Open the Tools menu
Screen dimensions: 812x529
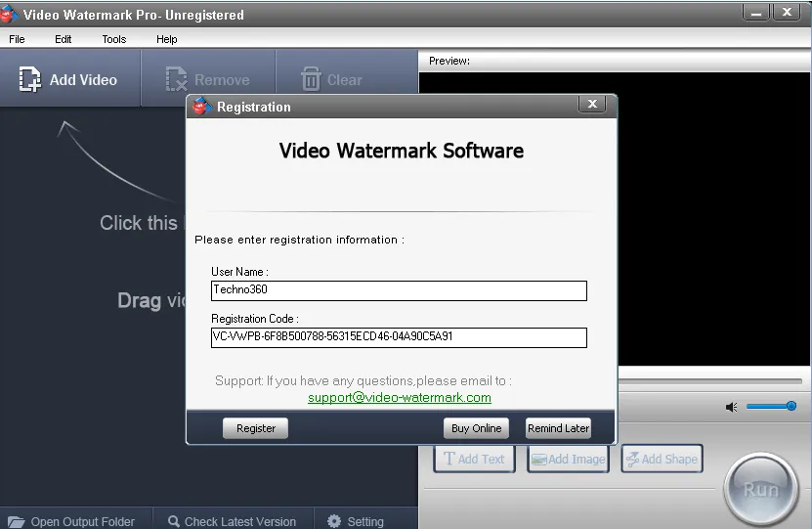point(113,39)
